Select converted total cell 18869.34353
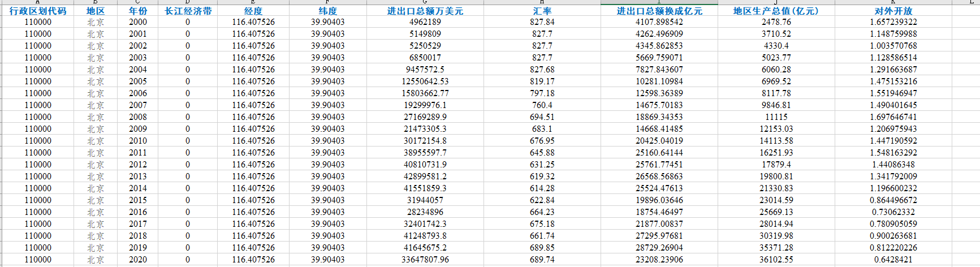 click(x=659, y=117)
